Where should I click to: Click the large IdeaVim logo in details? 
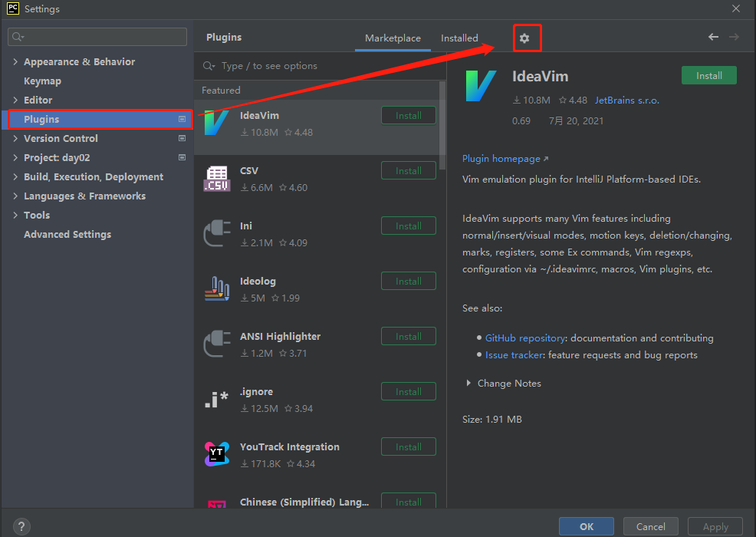(481, 86)
